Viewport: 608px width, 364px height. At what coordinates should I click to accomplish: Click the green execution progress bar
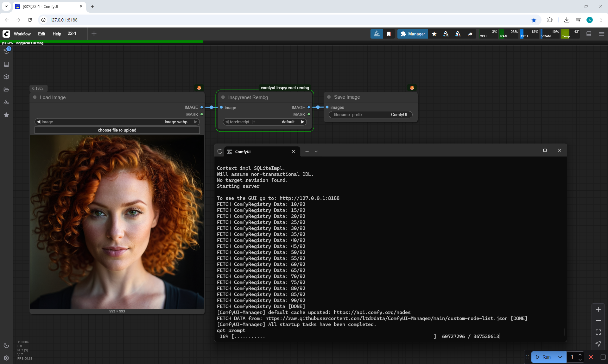click(x=101, y=41)
